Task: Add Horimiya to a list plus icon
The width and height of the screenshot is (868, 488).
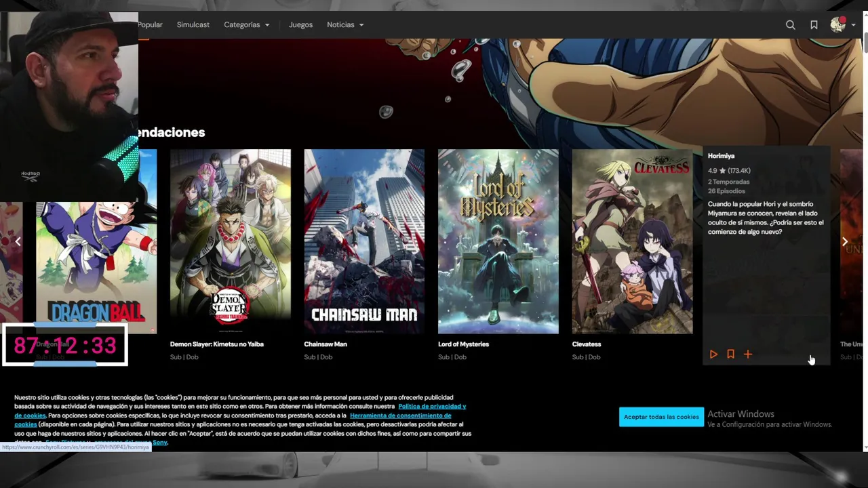Action: pyautogui.click(x=748, y=354)
